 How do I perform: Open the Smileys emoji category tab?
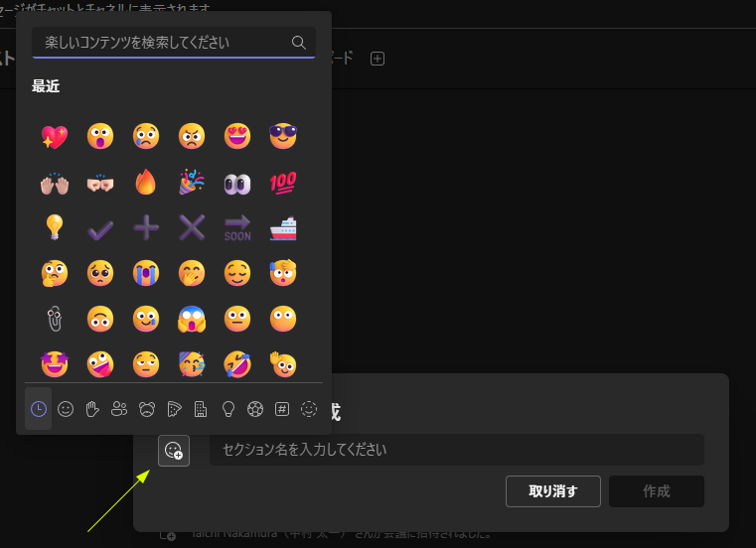(66, 408)
